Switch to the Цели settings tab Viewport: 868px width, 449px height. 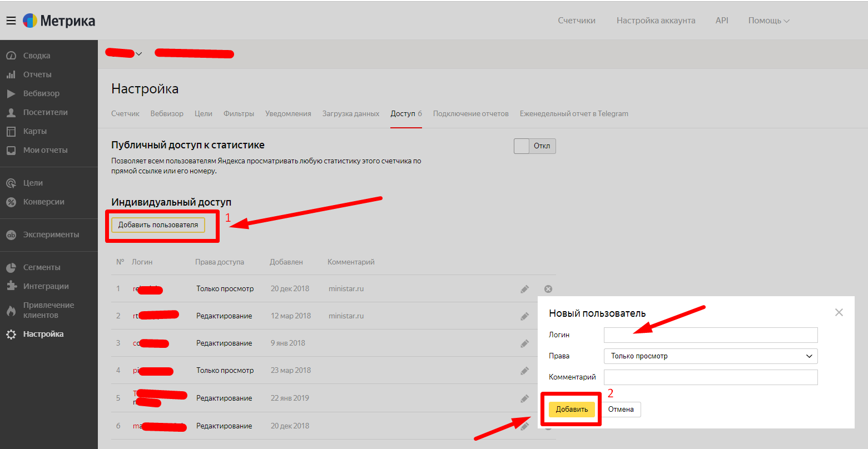[x=204, y=113]
